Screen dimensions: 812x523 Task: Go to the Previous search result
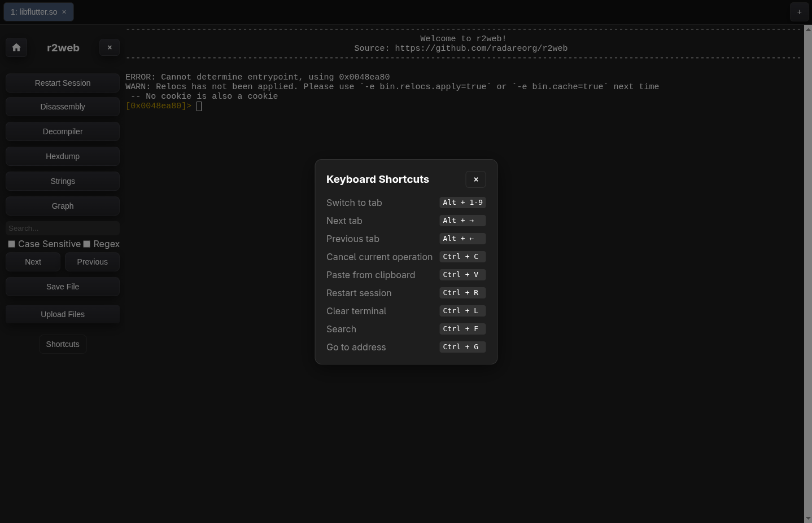click(x=92, y=262)
